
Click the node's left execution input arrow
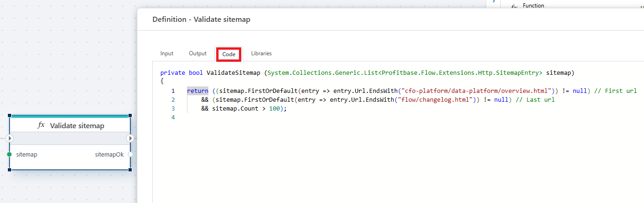[10, 138]
